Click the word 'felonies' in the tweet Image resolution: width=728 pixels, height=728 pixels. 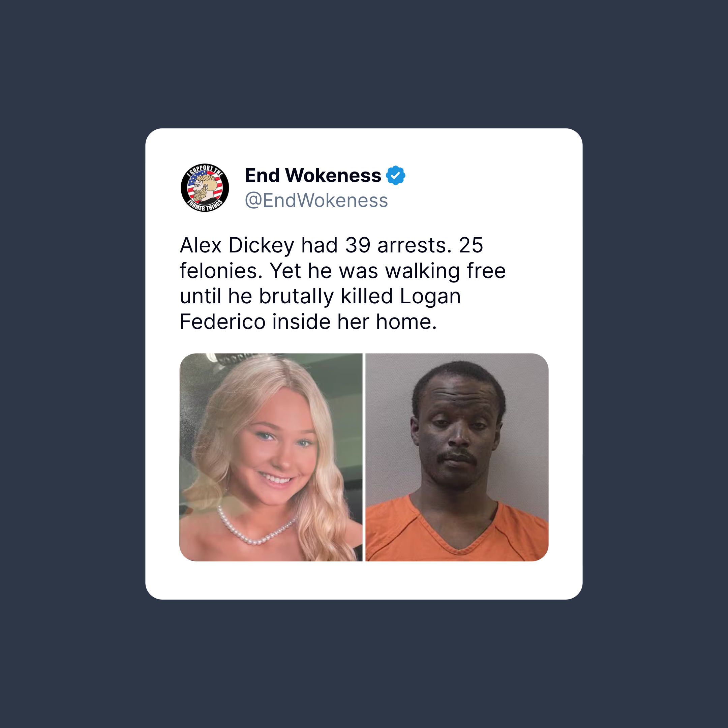(x=221, y=271)
